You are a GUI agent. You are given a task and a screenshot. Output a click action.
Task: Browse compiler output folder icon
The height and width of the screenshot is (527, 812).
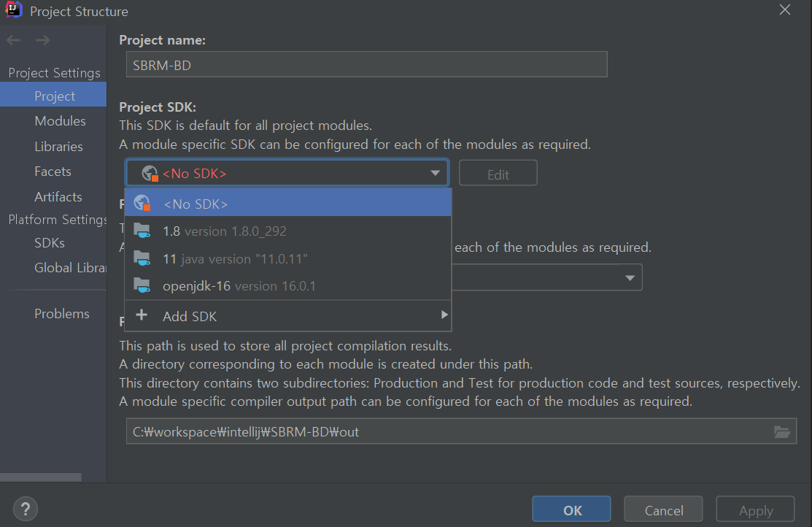pos(781,431)
